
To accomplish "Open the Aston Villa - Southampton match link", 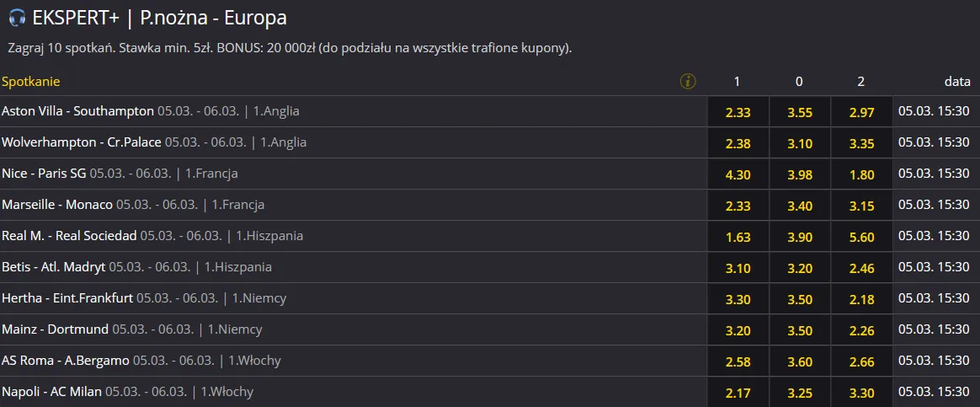I will click(x=77, y=111).
